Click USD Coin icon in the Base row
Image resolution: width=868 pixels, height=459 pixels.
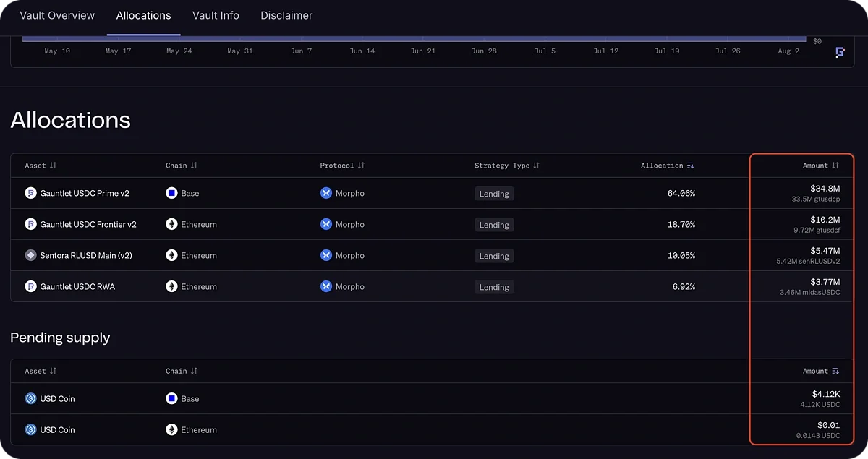point(30,398)
